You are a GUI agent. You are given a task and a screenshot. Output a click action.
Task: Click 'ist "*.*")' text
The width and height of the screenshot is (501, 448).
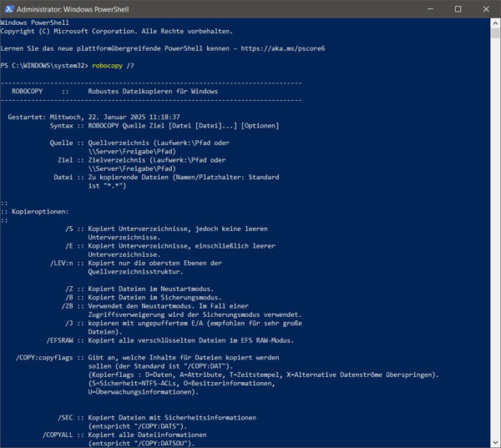108,186
